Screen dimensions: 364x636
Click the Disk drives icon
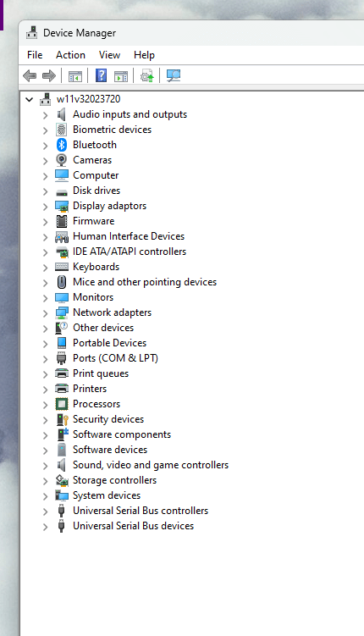pos(62,191)
